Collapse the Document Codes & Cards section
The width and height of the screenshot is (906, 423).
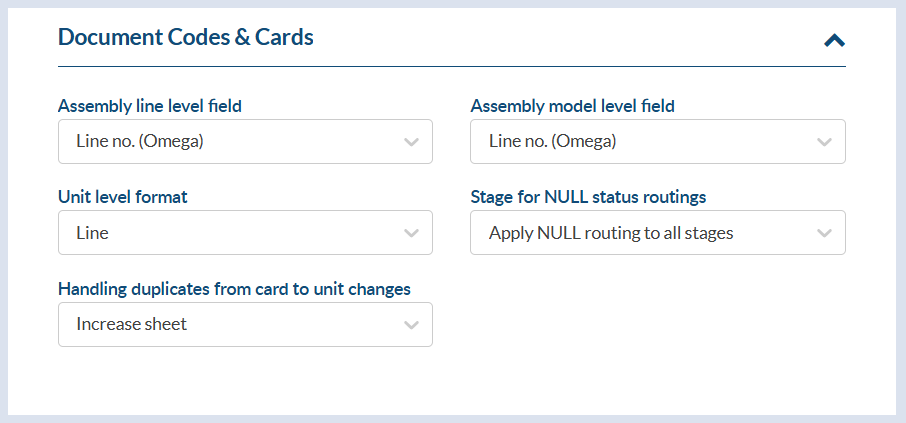tap(834, 40)
